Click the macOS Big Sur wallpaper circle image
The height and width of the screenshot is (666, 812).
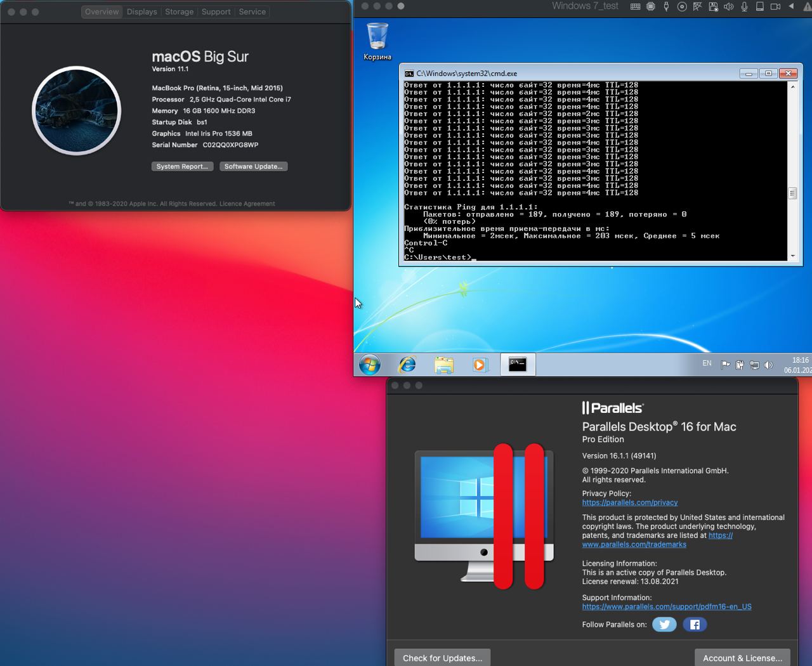(x=77, y=111)
